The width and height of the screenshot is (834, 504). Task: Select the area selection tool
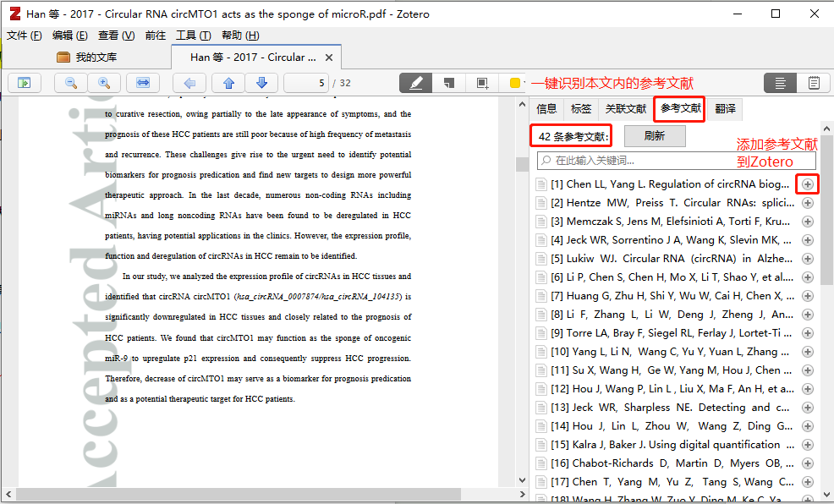482,83
